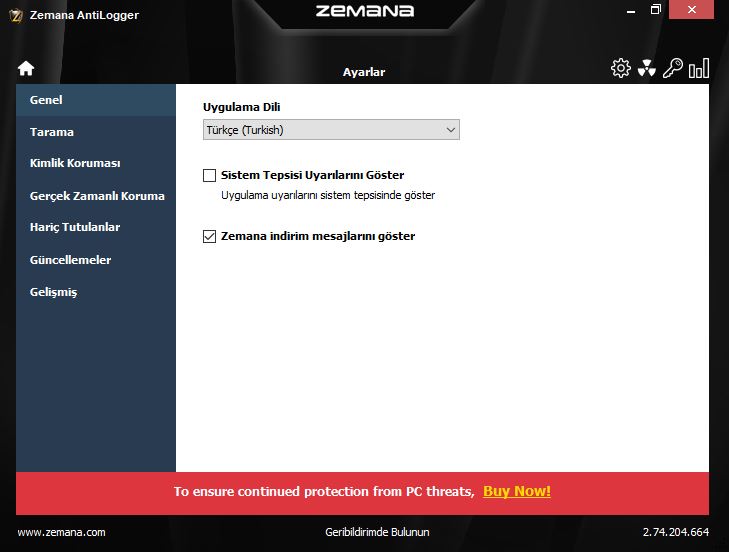Go to the Home screen icon
The height and width of the screenshot is (552, 729).
tap(26, 68)
